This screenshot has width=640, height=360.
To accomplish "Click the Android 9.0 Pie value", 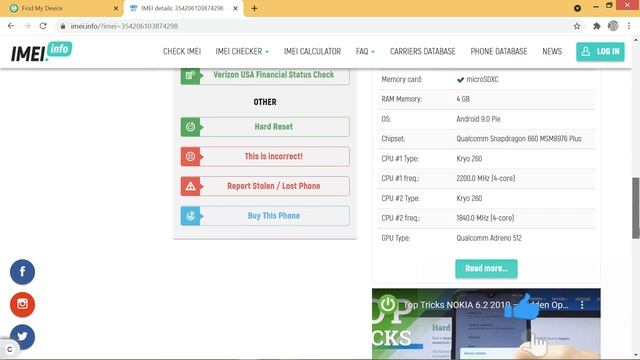I will (x=478, y=119).
